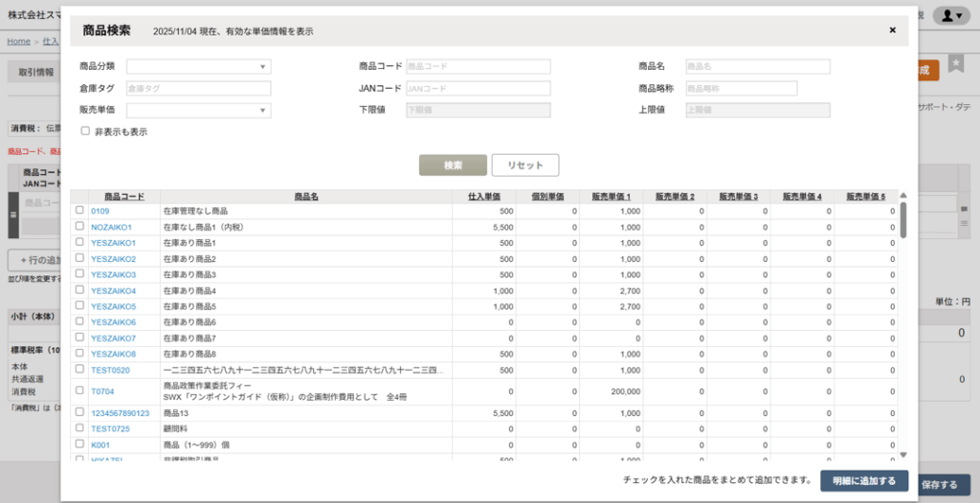Sort by 販売単価 1 column header
The width and height of the screenshot is (980, 503).
(612, 196)
